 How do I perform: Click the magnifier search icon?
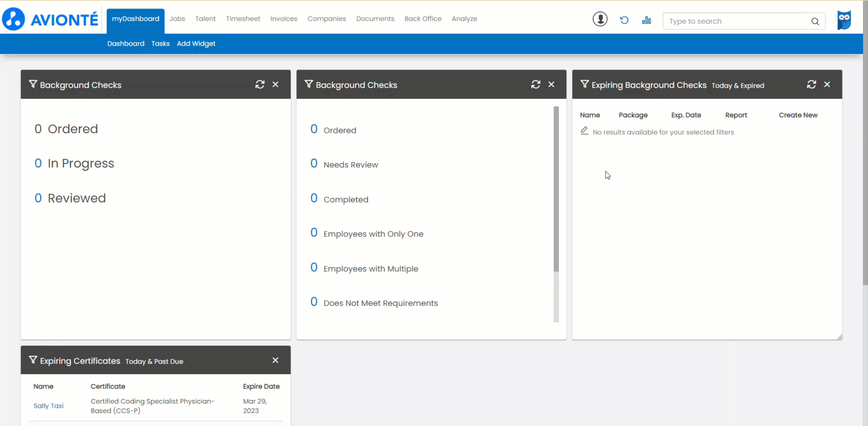[x=815, y=21]
